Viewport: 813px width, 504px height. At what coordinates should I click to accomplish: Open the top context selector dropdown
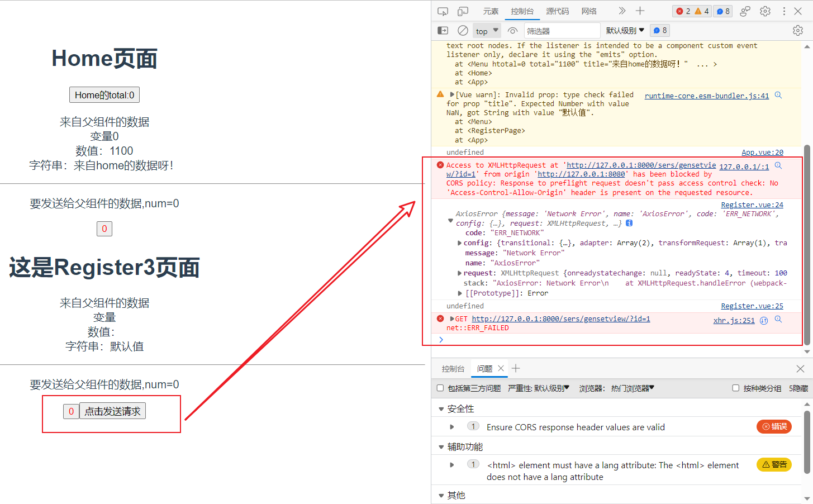pos(487,31)
